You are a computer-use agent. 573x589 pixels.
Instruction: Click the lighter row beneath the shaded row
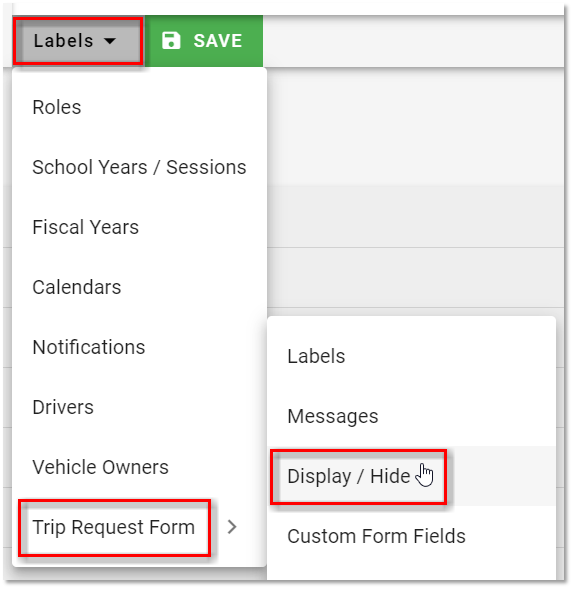[415, 278]
